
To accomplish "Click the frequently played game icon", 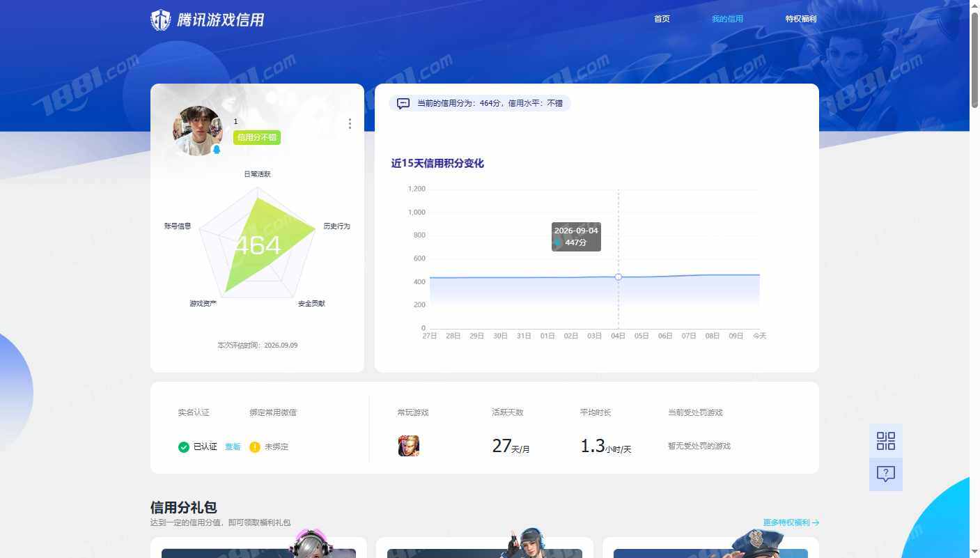I will click(x=409, y=446).
